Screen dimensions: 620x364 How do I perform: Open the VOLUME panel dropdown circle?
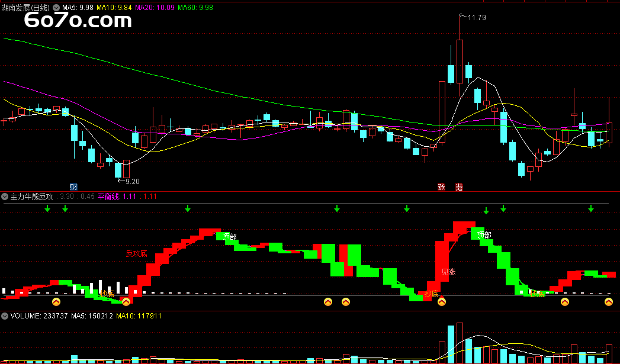5,316
